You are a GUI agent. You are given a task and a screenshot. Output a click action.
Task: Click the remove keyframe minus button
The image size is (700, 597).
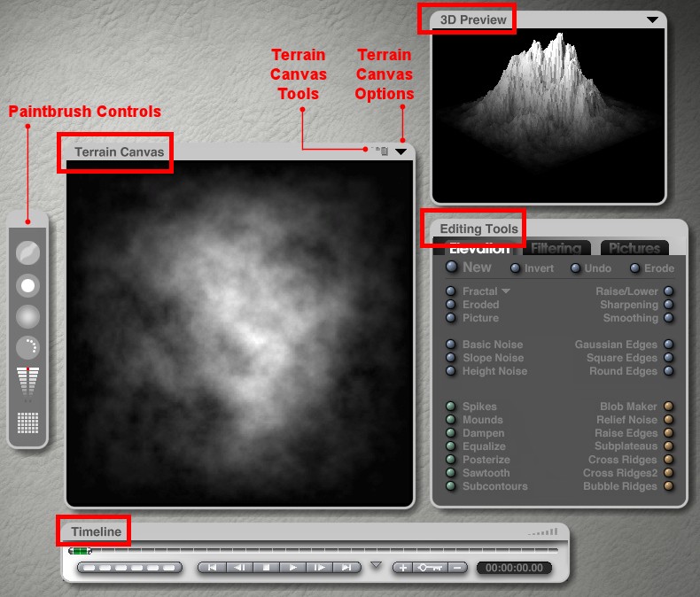click(457, 567)
